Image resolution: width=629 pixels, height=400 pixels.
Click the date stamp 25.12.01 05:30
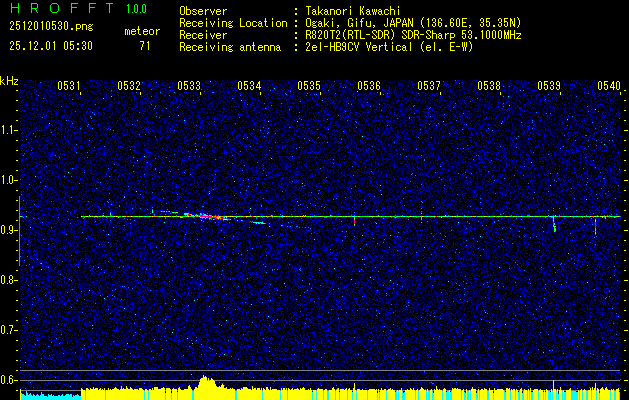point(51,46)
